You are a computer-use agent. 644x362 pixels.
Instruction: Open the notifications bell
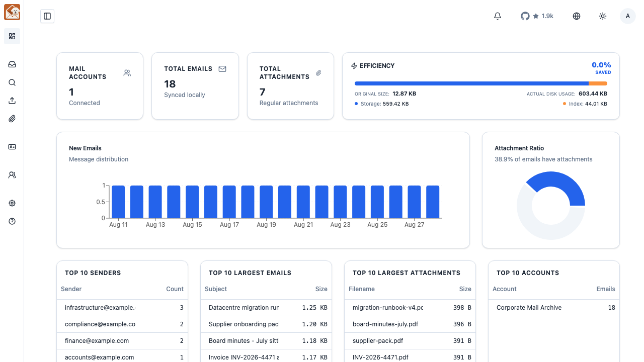[498, 16]
